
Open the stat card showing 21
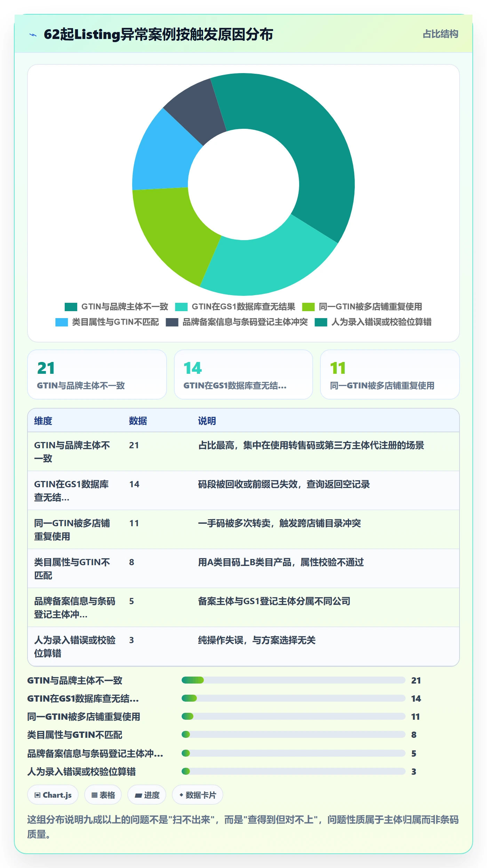tap(97, 374)
